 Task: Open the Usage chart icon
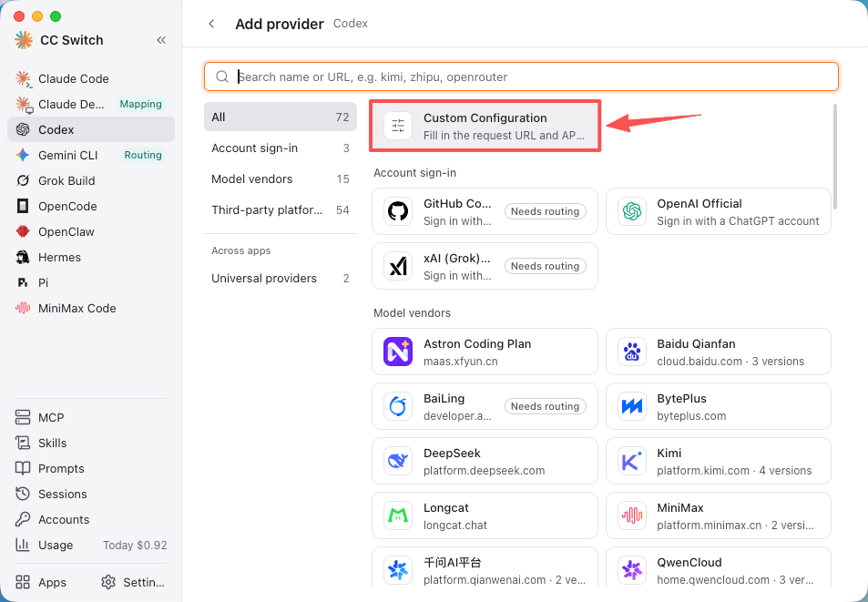pyautogui.click(x=23, y=545)
